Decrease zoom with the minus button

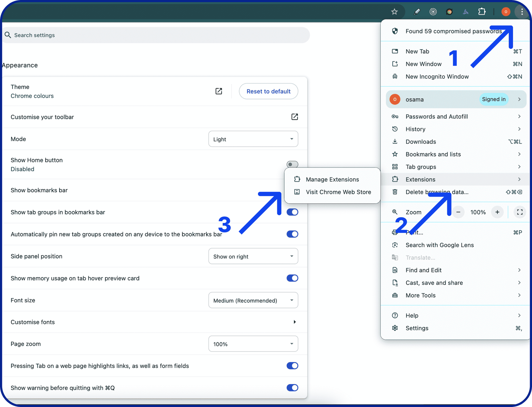coord(458,212)
